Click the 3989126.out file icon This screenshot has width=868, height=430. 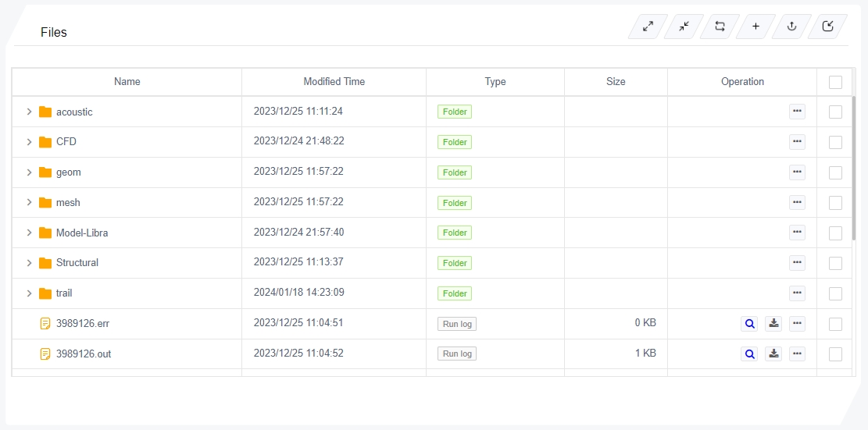tap(45, 354)
